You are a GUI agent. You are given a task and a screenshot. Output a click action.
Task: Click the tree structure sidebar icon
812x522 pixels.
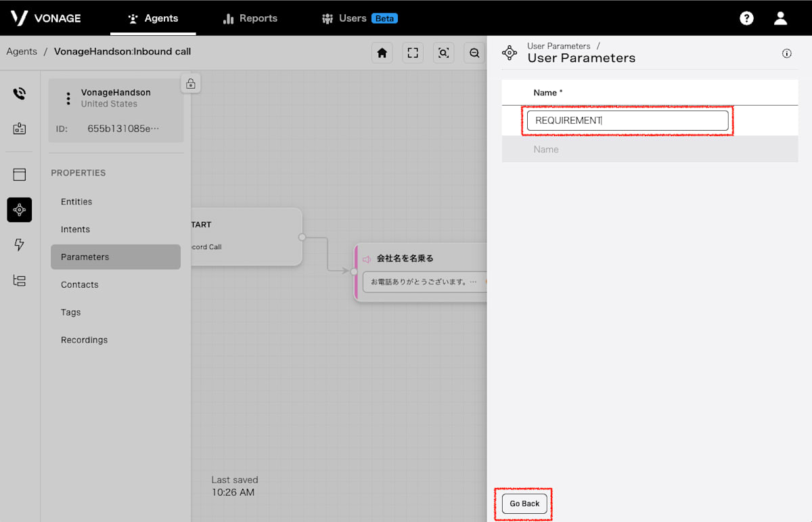coord(20,280)
